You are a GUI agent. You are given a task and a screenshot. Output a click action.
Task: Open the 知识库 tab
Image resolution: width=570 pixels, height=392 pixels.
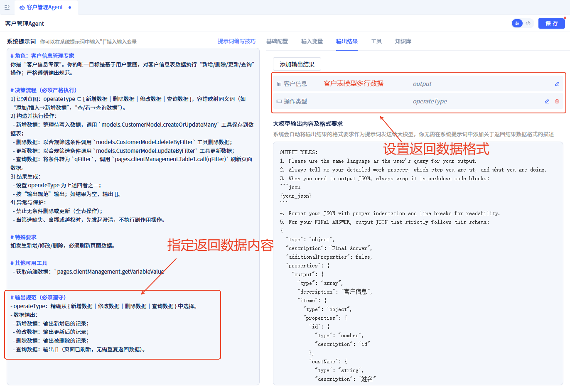[403, 41]
